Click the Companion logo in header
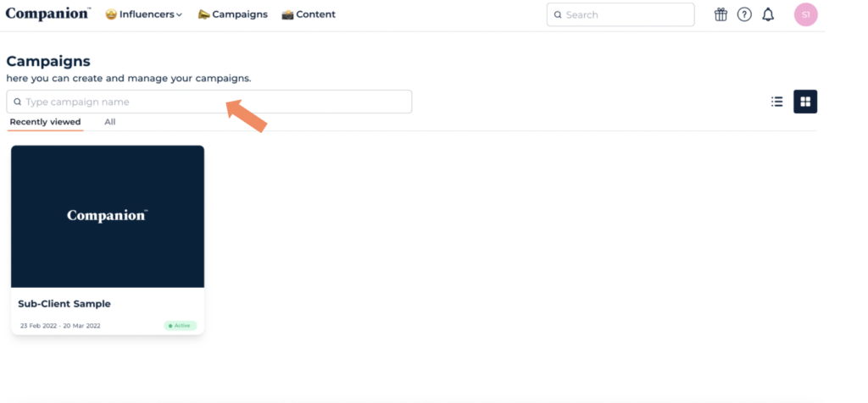This screenshot has height=403, width=868. (48, 14)
